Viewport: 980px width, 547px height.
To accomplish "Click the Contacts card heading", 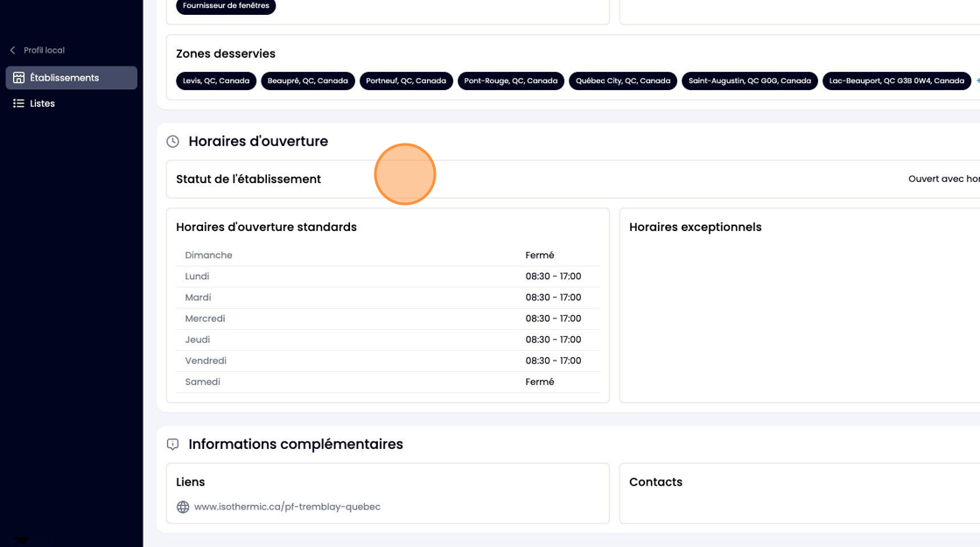I will click(655, 482).
